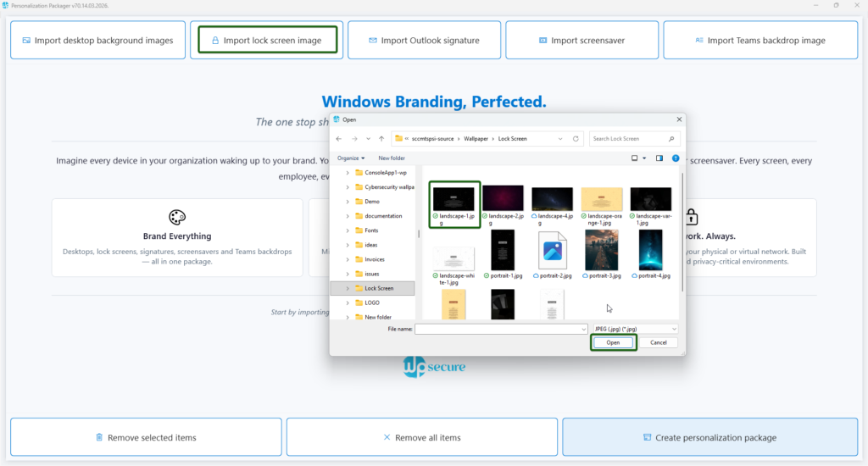Select the Invoices folder in sidebar
Viewport: 868px width, 466px height.
tap(374, 259)
